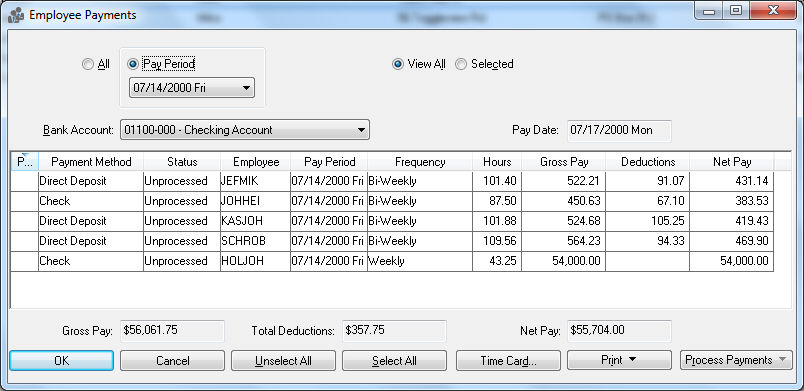This screenshot has height=391, width=804.
Task: Click deductions value 67.10
Action: pos(648,201)
